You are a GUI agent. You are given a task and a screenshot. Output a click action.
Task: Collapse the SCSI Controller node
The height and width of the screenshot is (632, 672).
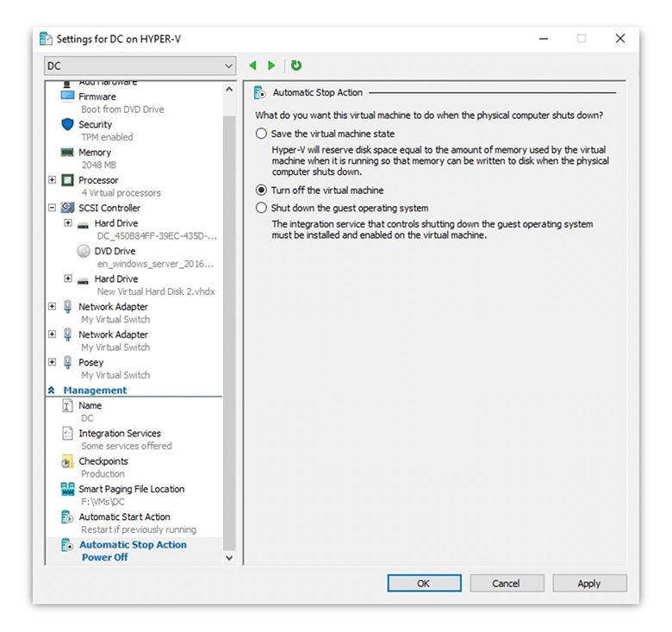[x=53, y=208]
